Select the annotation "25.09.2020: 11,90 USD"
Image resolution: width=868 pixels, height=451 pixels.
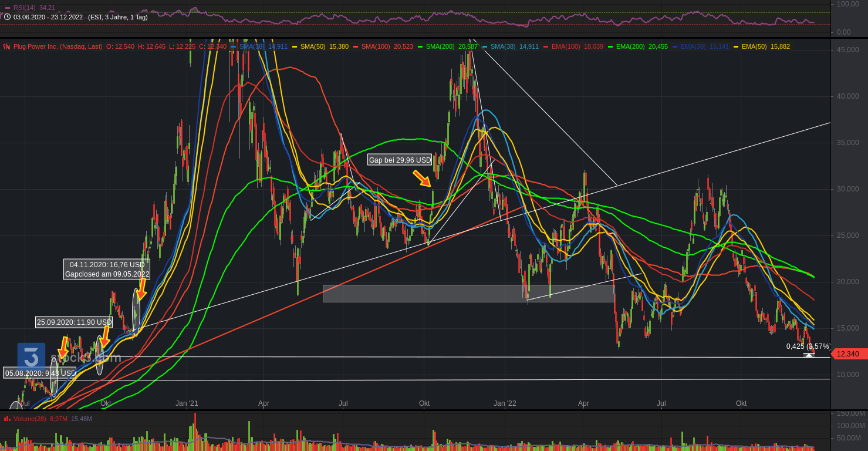click(74, 322)
